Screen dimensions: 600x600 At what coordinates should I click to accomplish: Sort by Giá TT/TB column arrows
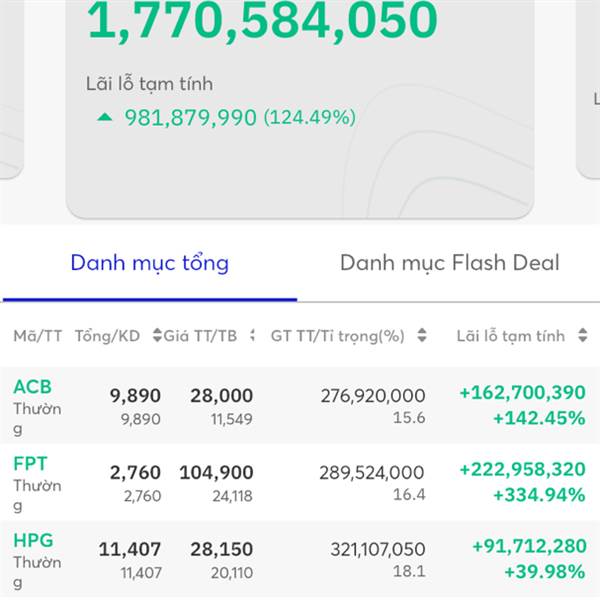[252, 335]
